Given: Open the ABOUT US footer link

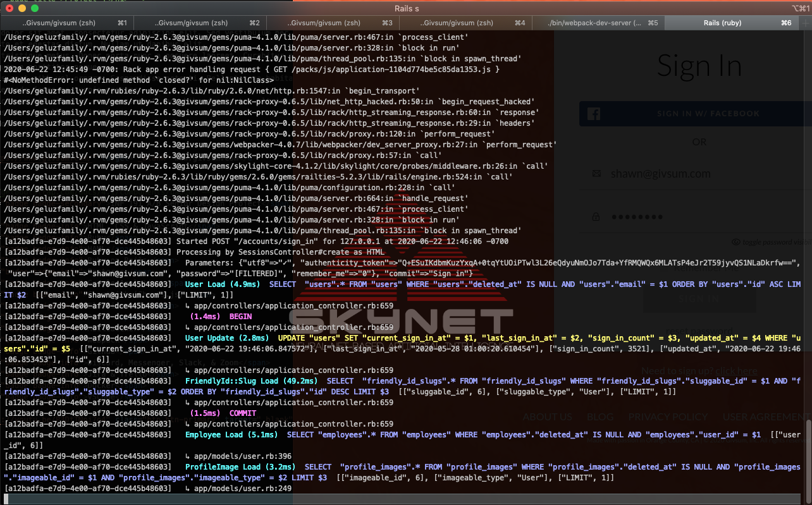Looking at the screenshot, I should (548, 417).
